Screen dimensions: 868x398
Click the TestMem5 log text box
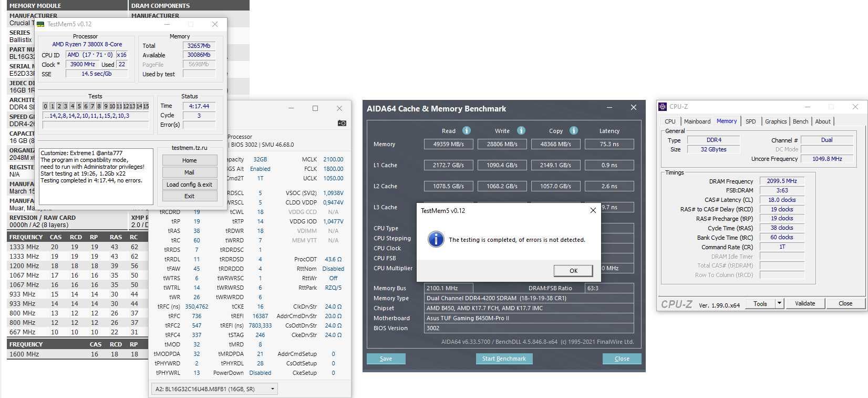[96, 176]
